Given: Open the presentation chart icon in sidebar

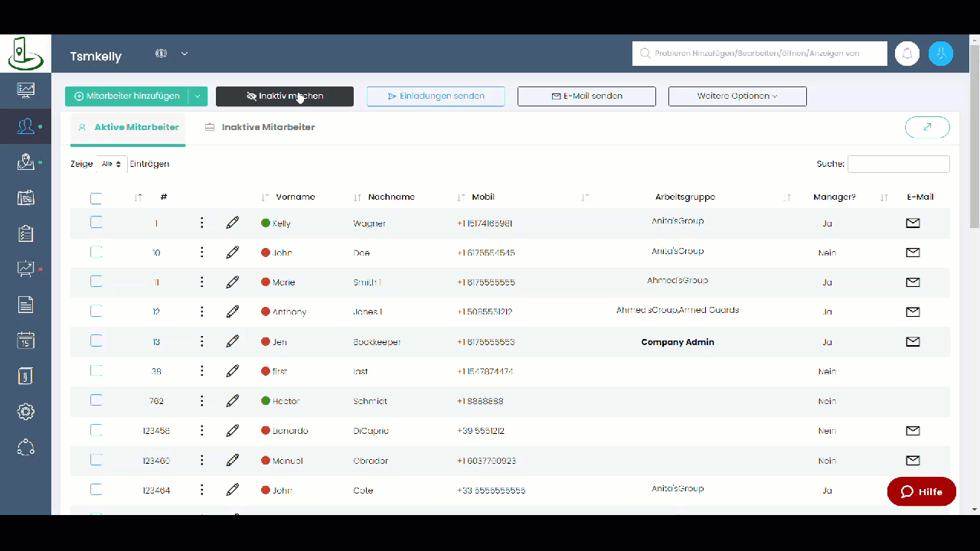Looking at the screenshot, I should click(25, 269).
